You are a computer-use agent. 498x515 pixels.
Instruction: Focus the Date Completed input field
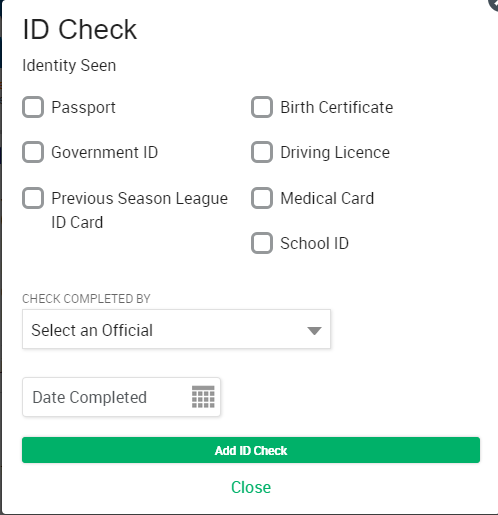tap(121, 397)
